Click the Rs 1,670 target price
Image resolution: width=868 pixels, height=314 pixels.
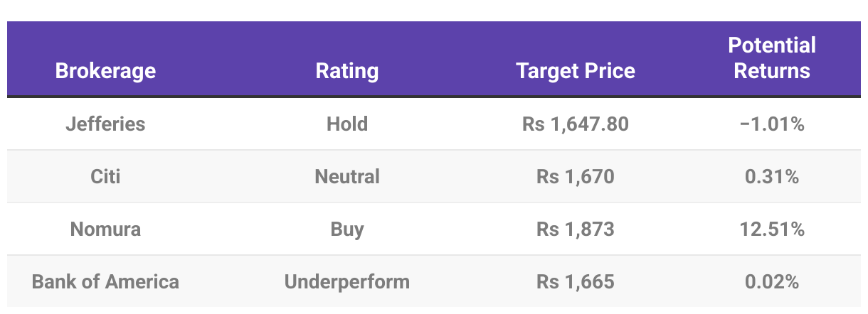(x=576, y=176)
